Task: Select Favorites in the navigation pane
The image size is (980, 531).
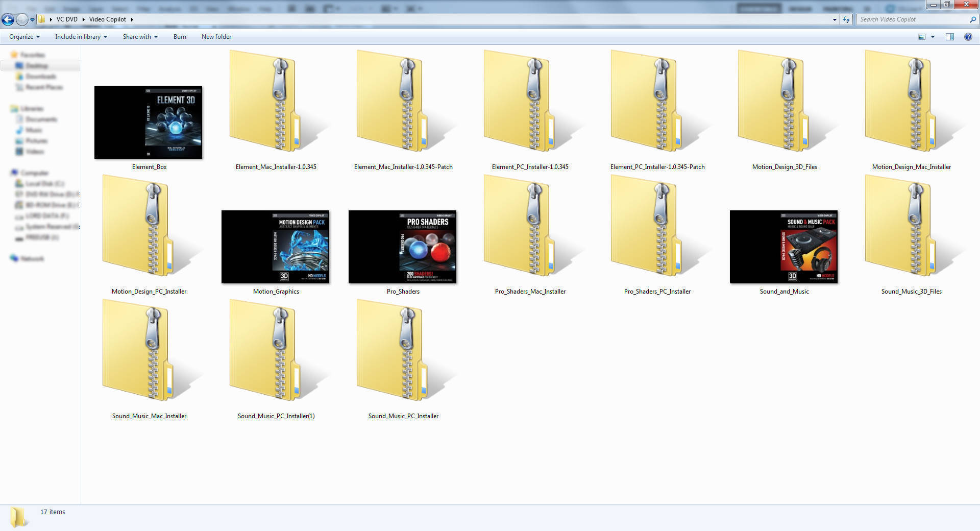Action: click(x=28, y=55)
